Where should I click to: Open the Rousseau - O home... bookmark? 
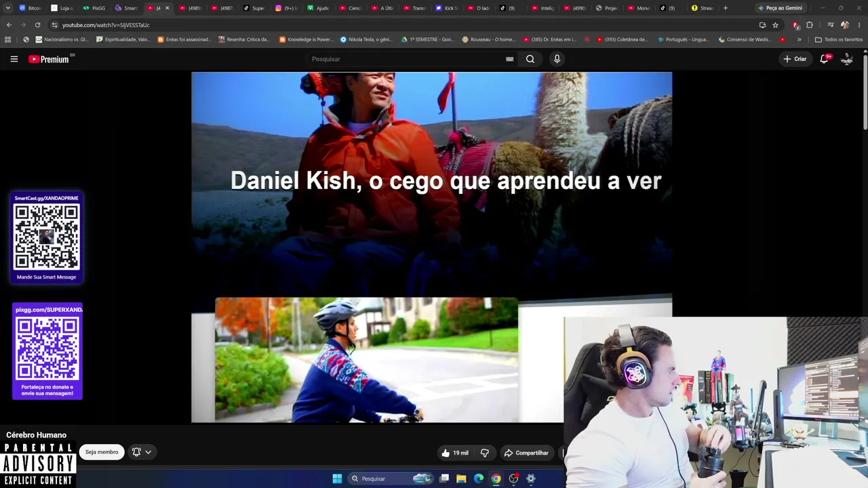488,39
